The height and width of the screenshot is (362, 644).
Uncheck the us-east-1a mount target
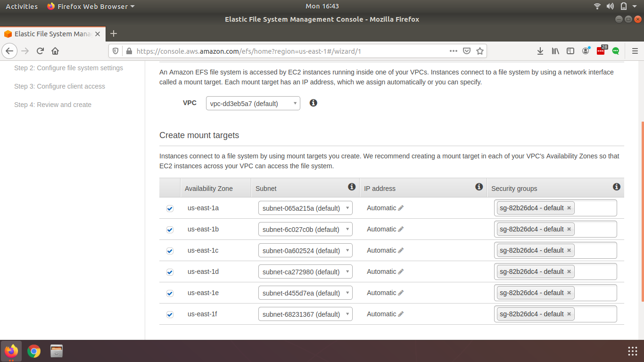(x=170, y=208)
